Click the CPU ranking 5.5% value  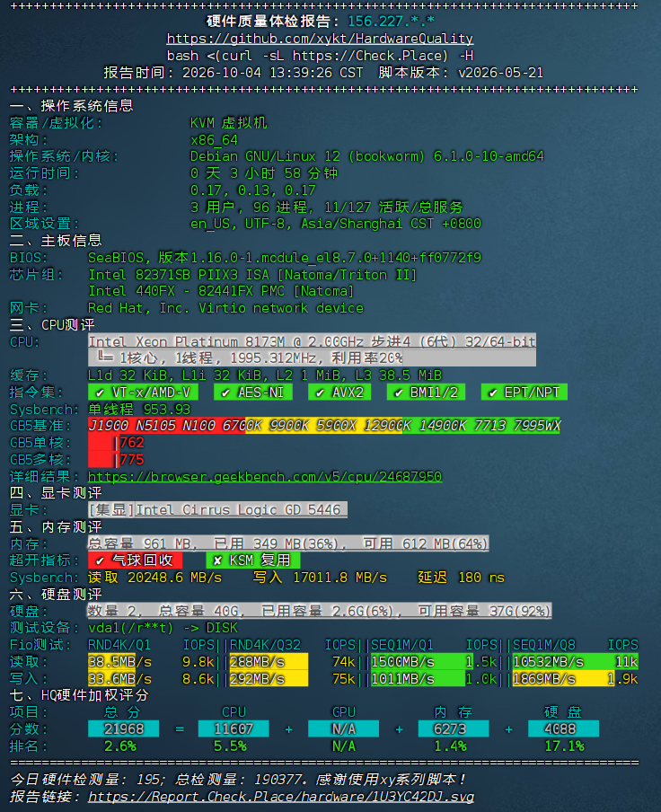230,746
